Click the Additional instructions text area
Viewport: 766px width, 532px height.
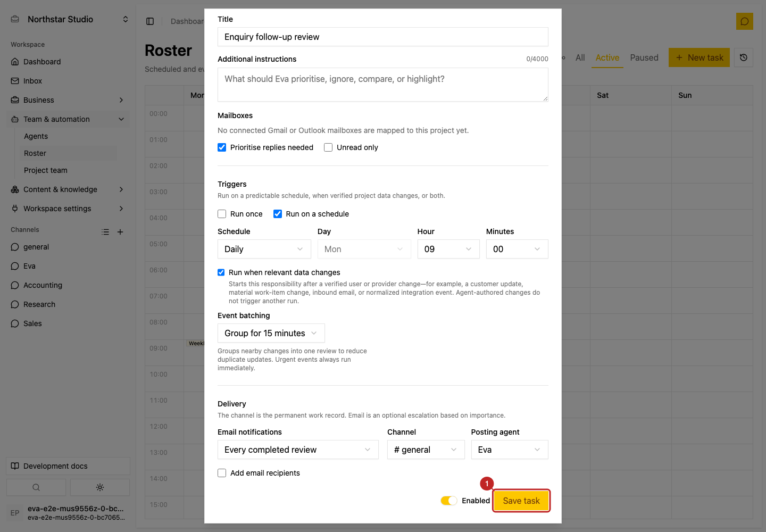pyautogui.click(x=383, y=85)
